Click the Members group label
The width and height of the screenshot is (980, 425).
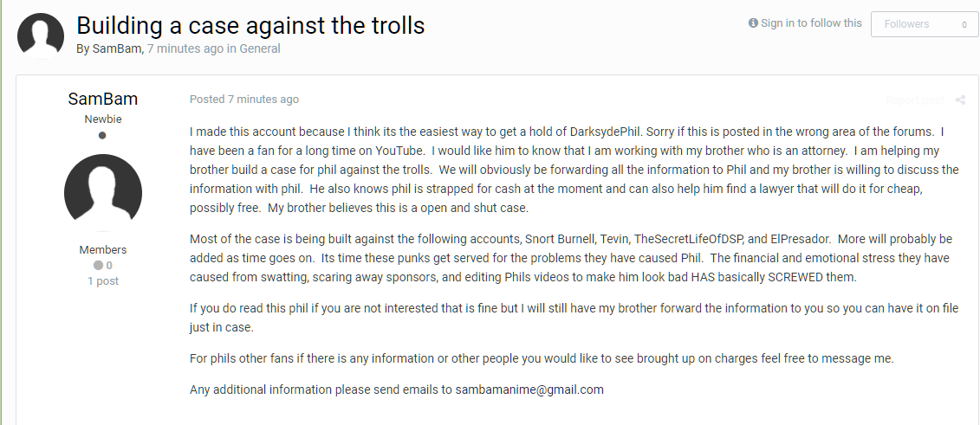(103, 249)
